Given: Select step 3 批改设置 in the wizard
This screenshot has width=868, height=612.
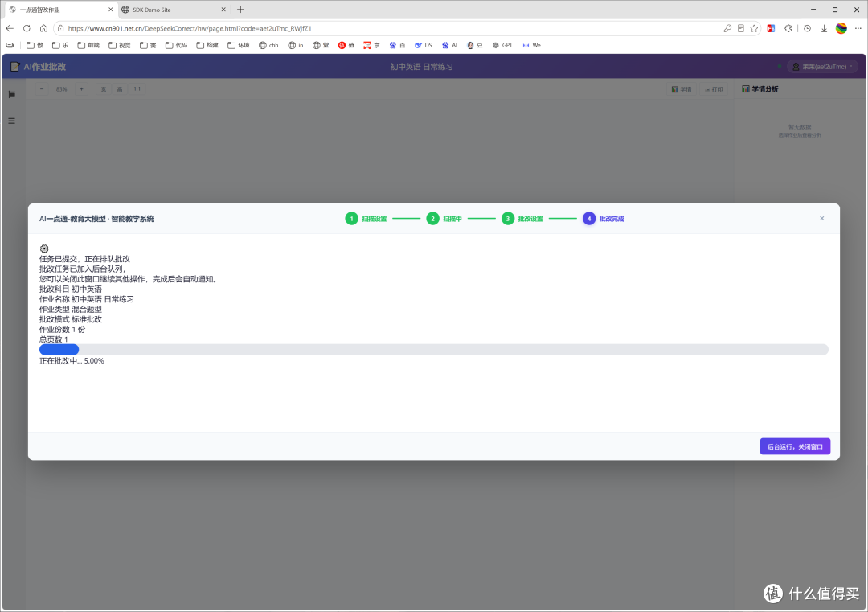Looking at the screenshot, I should pos(522,219).
